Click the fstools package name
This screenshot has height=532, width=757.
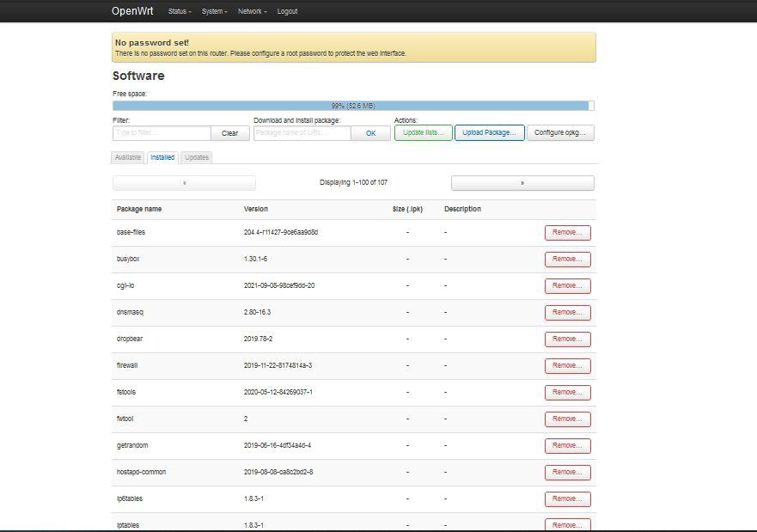pos(126,392)
